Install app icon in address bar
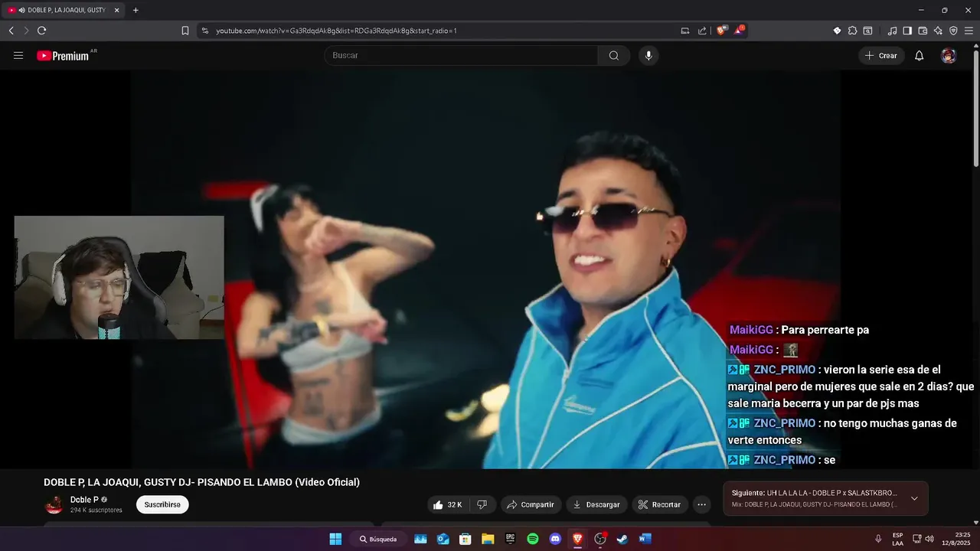980x551 pixels. (x=685, y=31)
